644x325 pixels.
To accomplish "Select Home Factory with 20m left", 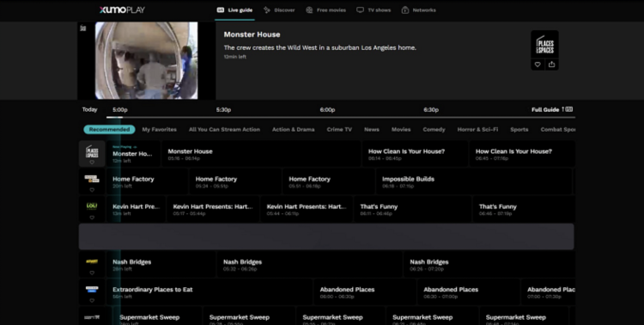I will tap(147, 181).
